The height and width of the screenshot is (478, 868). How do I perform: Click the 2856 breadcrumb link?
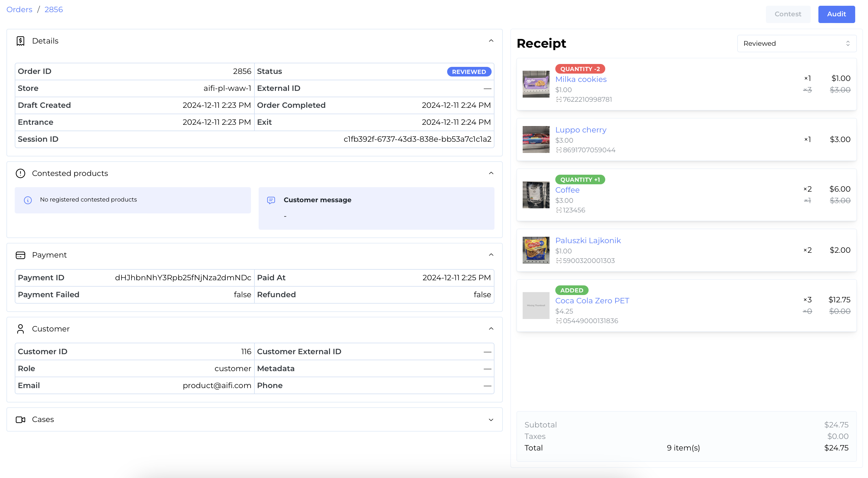click(x=53, y=9)
